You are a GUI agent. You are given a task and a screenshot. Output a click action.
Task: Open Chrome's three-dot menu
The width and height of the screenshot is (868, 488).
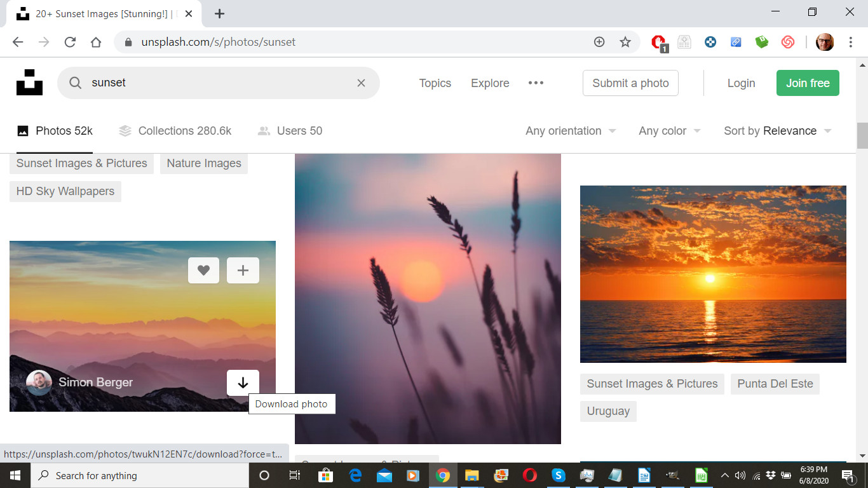pyautogui.click(x=850, y=42)
